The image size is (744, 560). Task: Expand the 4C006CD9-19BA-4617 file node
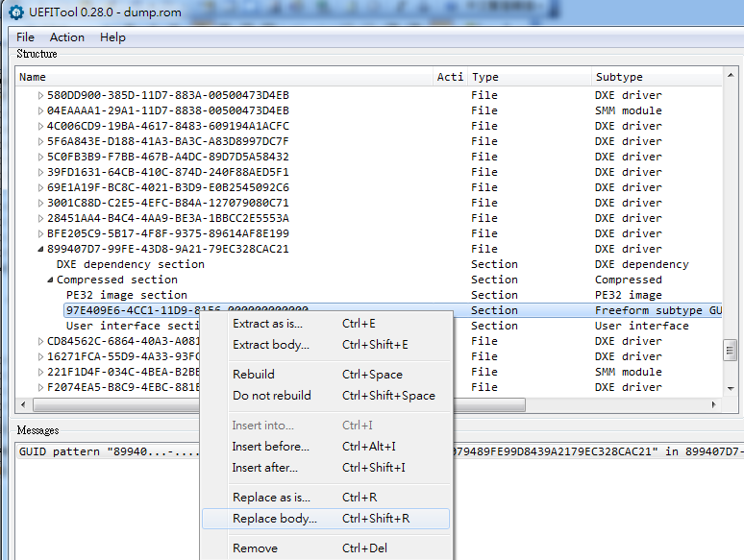tap(40, 126)
